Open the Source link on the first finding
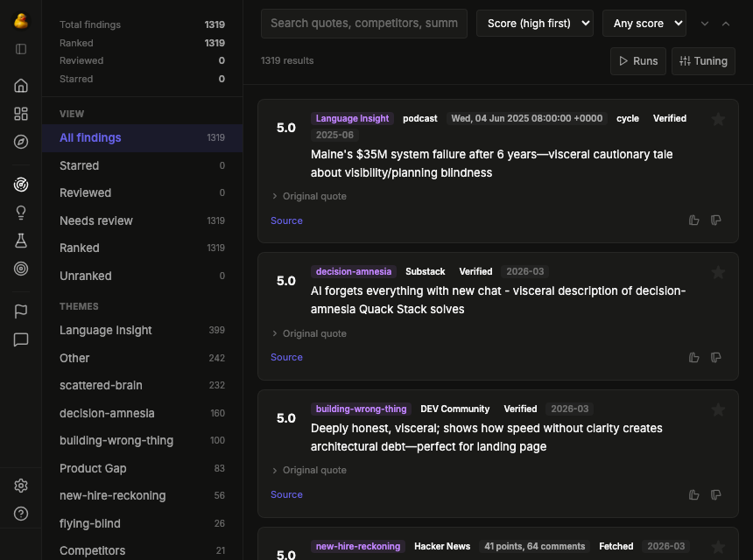This screenshot has height=560, width=753. (x=286, y=220)
